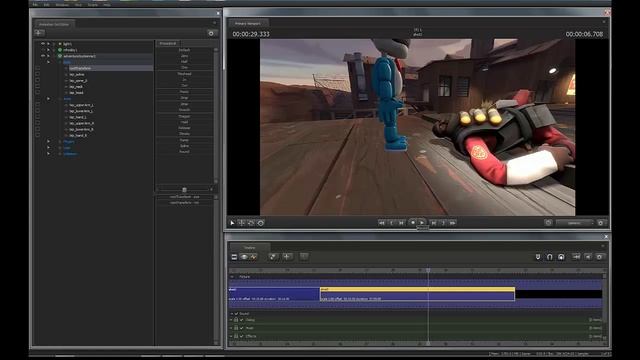Open timeline settings gear icon
The height and width of the screenshot is (360, 640).
pos(600,257)
